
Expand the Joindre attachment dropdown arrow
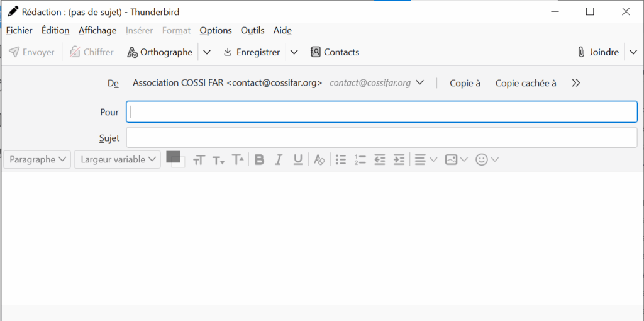point(633,52)
